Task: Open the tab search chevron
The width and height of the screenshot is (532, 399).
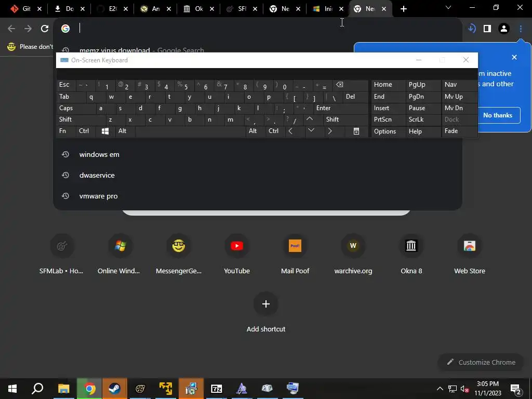Action: [x=448, y=7]
